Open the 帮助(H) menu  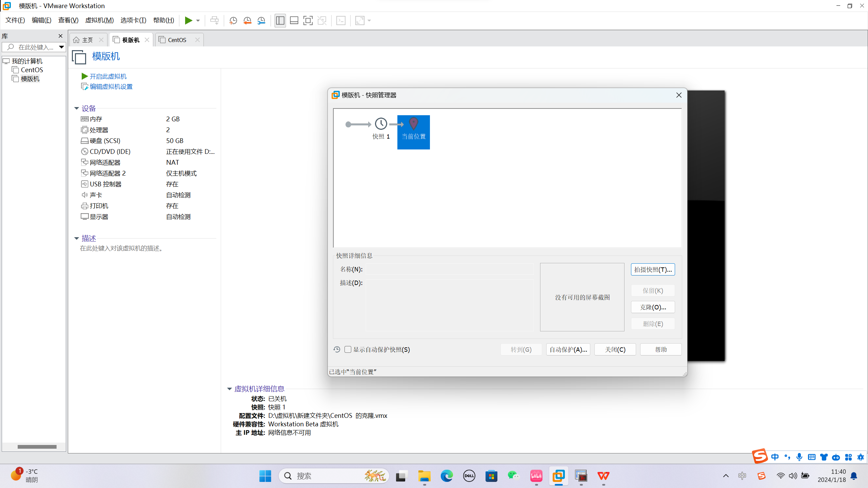coord(163,20)
